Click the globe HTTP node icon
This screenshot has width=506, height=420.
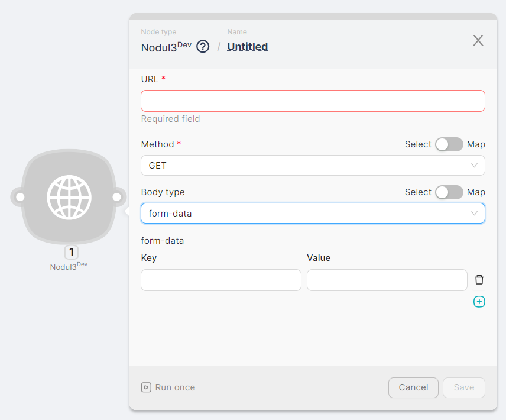click(69, 197)
